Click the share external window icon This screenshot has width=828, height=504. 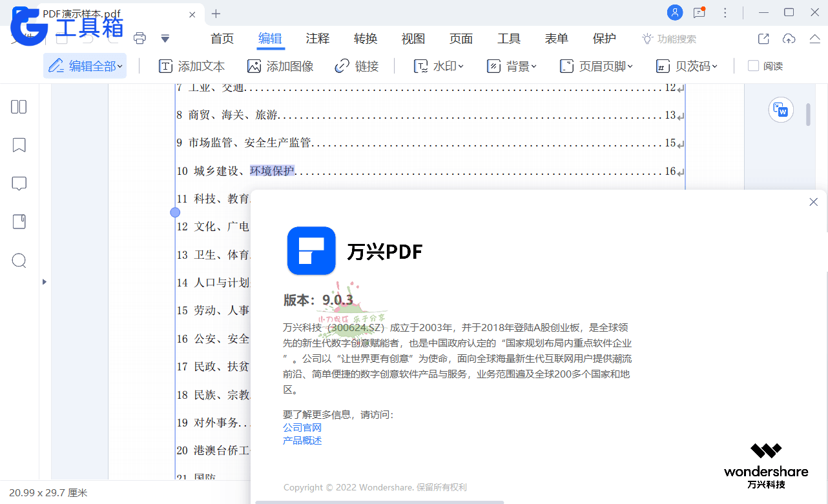pos(763,39)
